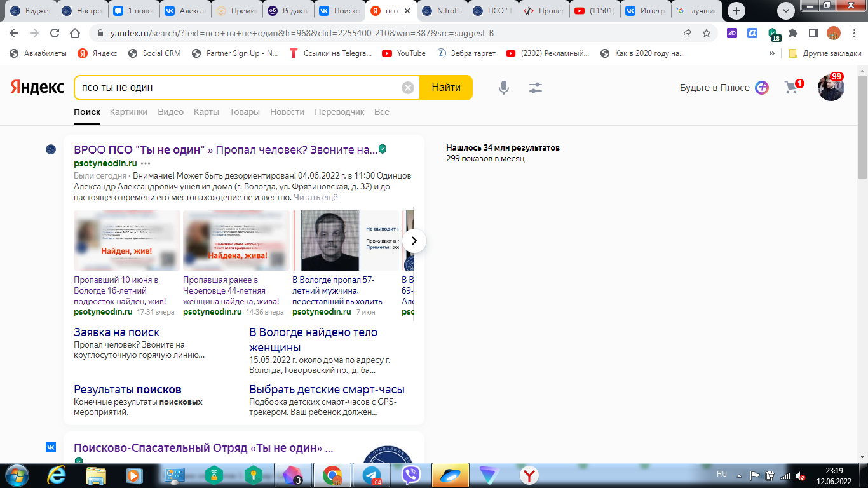Open the tab search dropdown arrow

coord(786,11)
